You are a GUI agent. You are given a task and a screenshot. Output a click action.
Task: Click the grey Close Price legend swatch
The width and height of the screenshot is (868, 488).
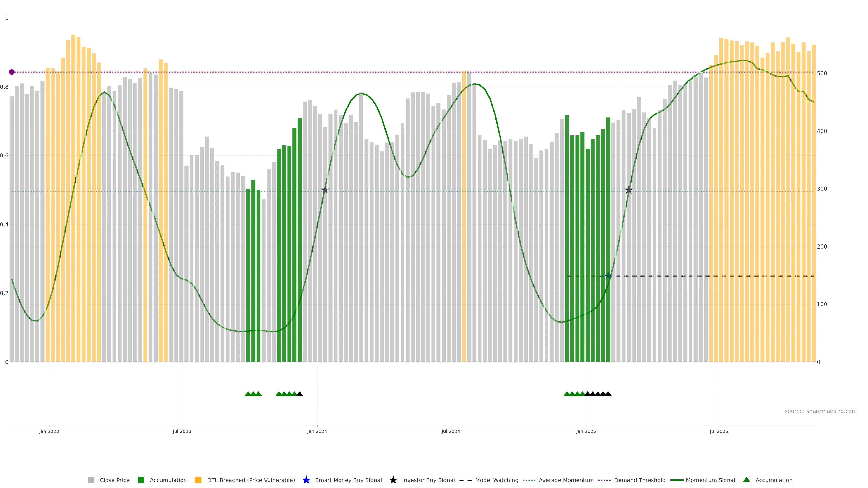91,480
